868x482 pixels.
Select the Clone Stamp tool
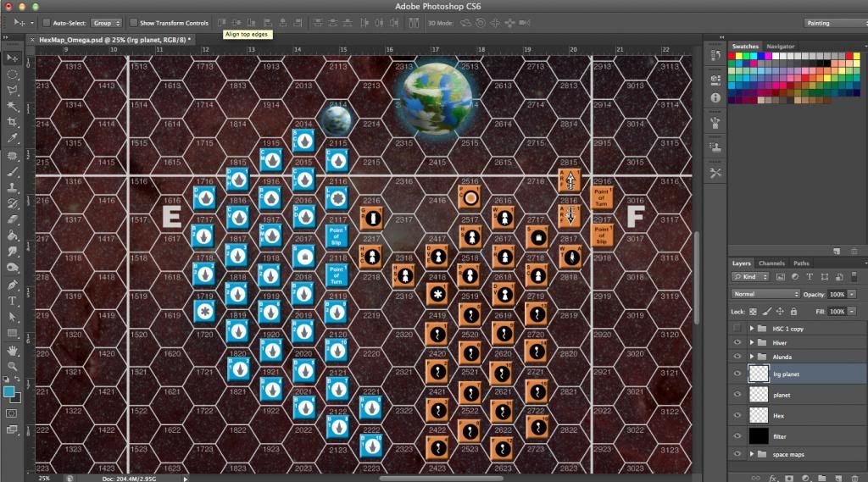(12, 187)
